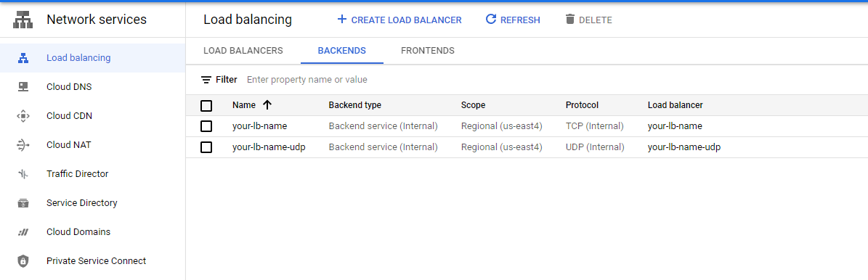Click the trash can delete icon

(570, 20)
